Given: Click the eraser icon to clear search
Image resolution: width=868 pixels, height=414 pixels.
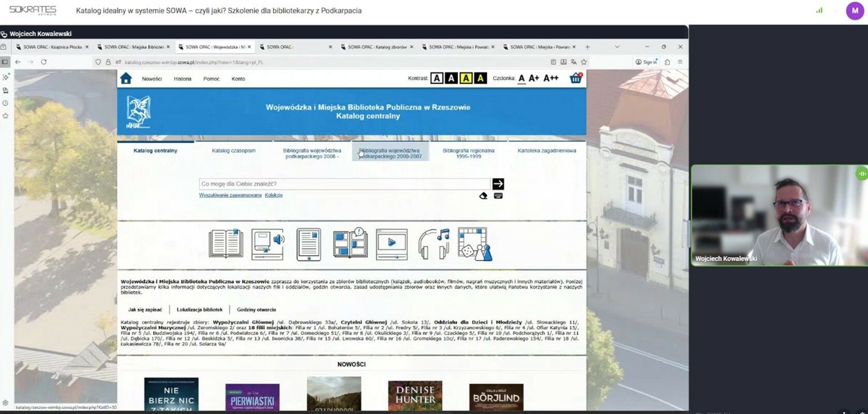Looking at the screenshot, I should [x=483, y=196].
